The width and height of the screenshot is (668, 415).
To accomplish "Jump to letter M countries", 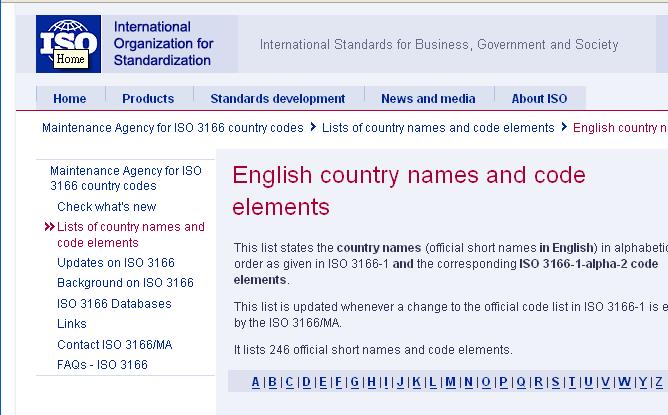I will 451,382.
